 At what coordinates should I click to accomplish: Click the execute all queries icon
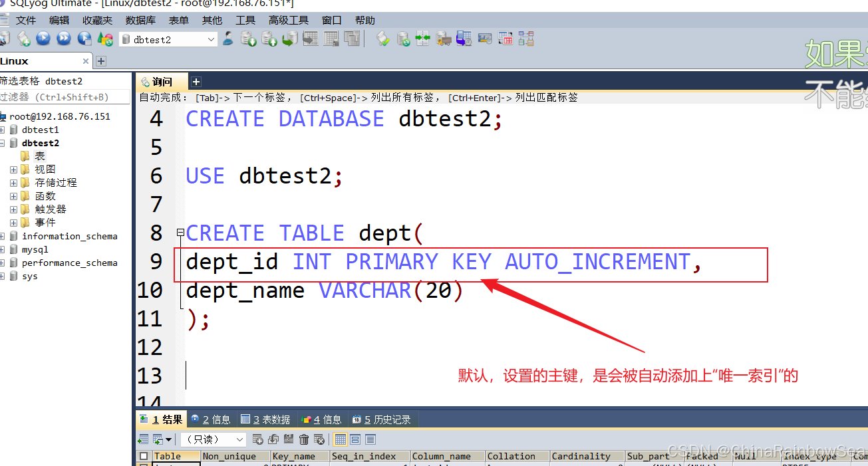click(64, 39)
